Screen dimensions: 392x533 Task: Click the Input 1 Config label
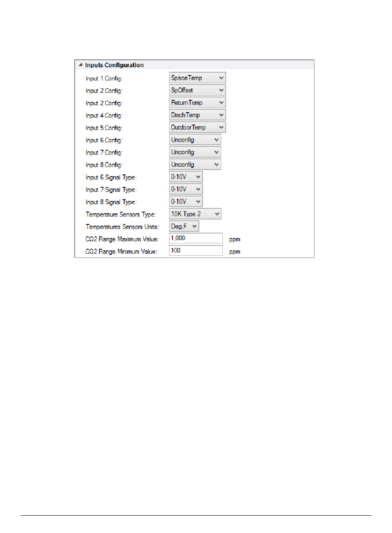pos(104,78)
